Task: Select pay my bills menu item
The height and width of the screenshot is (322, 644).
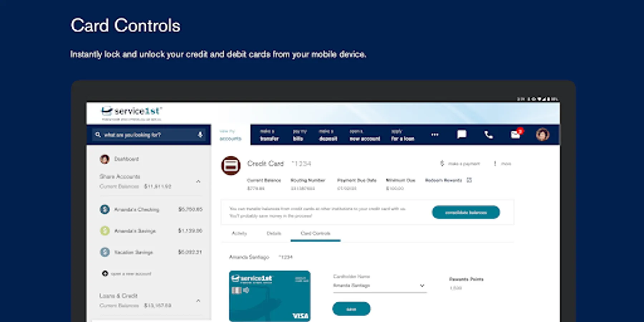Action: tap(300, 135)
